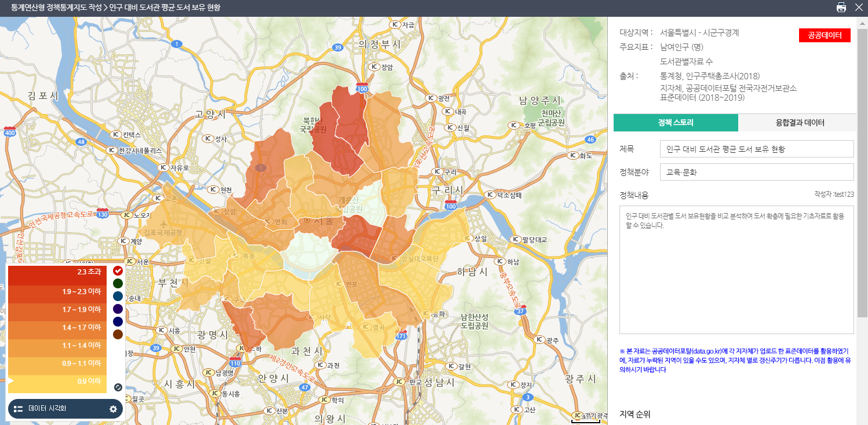Choose the brown legend color circle
The height and width of the screenshot is (425, 868).
118,334
